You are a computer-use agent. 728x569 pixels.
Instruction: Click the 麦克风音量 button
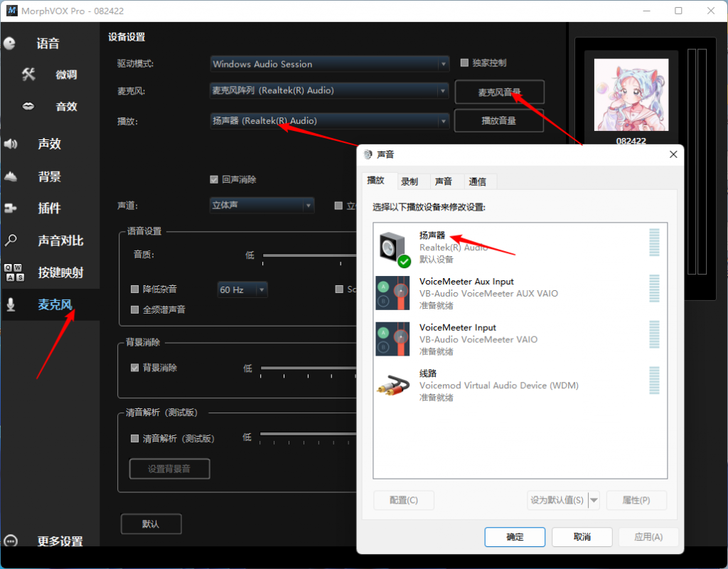[499, 92]
